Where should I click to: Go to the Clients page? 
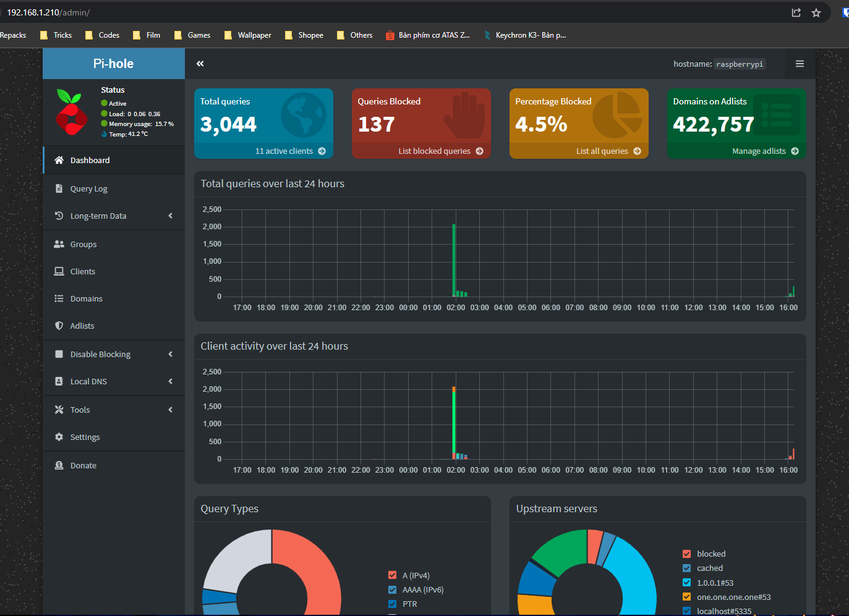pyautogui.click(x=114, y=271)
